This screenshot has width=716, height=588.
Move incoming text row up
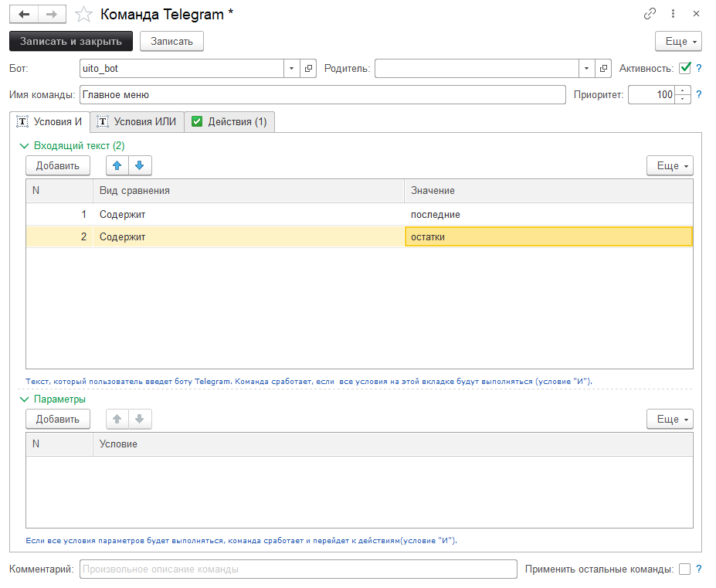click(x=117, y=165)
